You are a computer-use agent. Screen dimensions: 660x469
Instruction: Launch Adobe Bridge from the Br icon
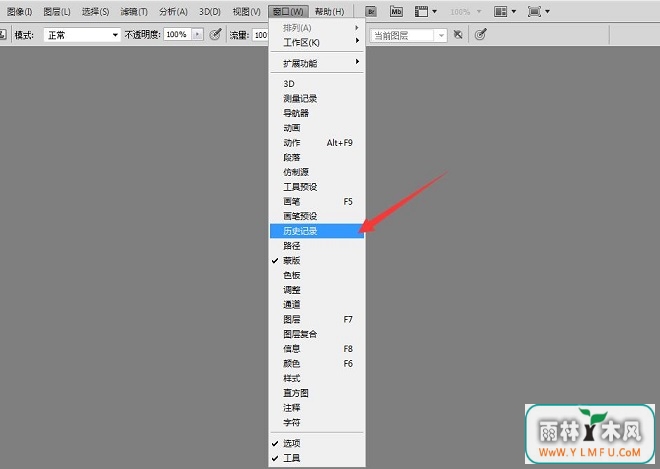click(371, 11)
